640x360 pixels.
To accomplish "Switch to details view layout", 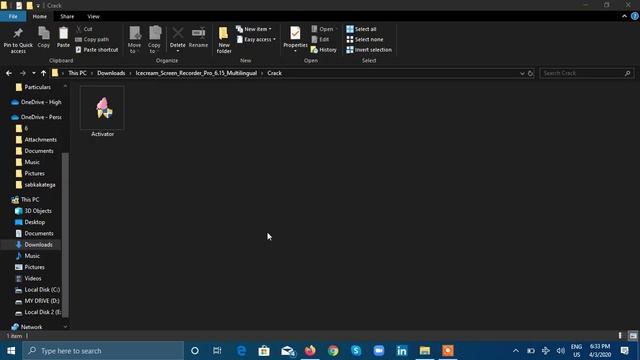I will (620, 336).
